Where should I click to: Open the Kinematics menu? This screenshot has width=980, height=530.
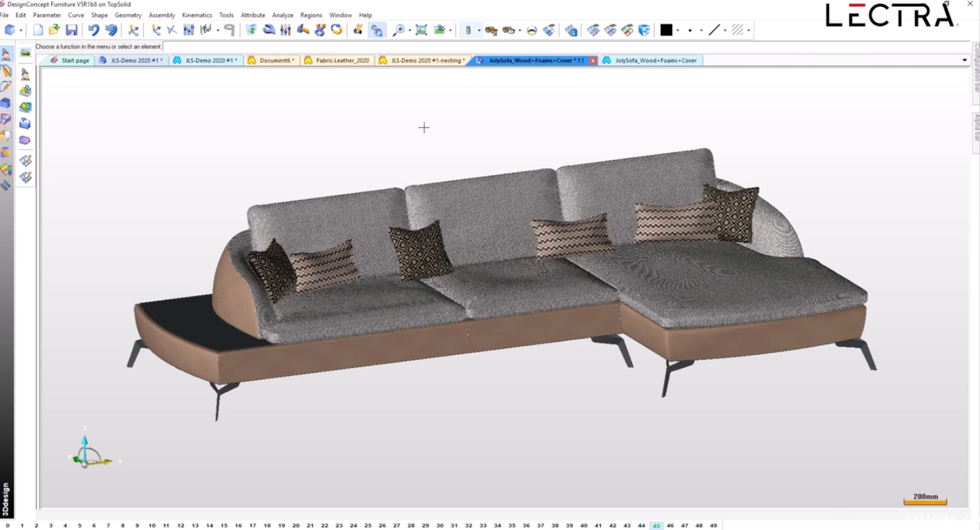197,15
